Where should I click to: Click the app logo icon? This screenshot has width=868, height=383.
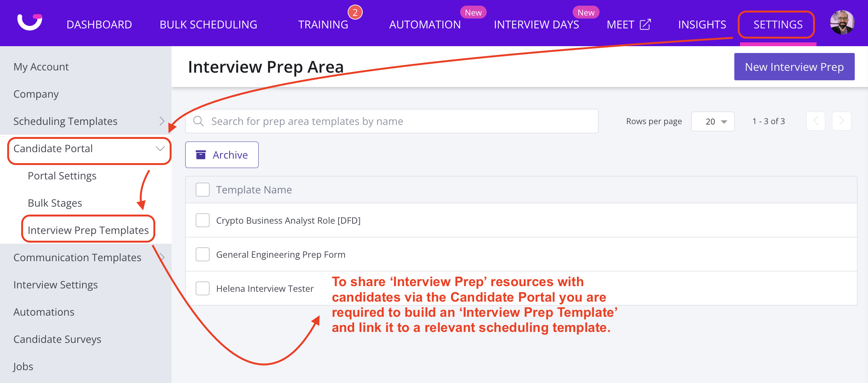30,22
